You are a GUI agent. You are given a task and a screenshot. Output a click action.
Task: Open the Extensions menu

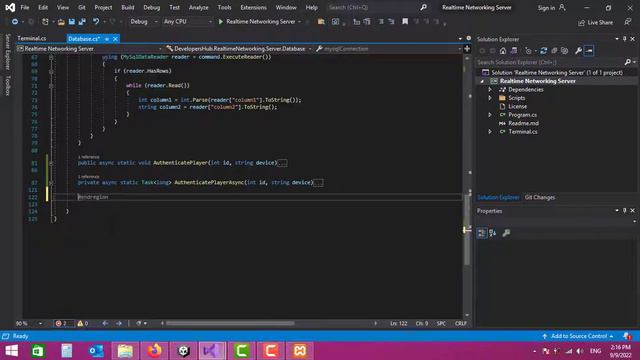253,7
